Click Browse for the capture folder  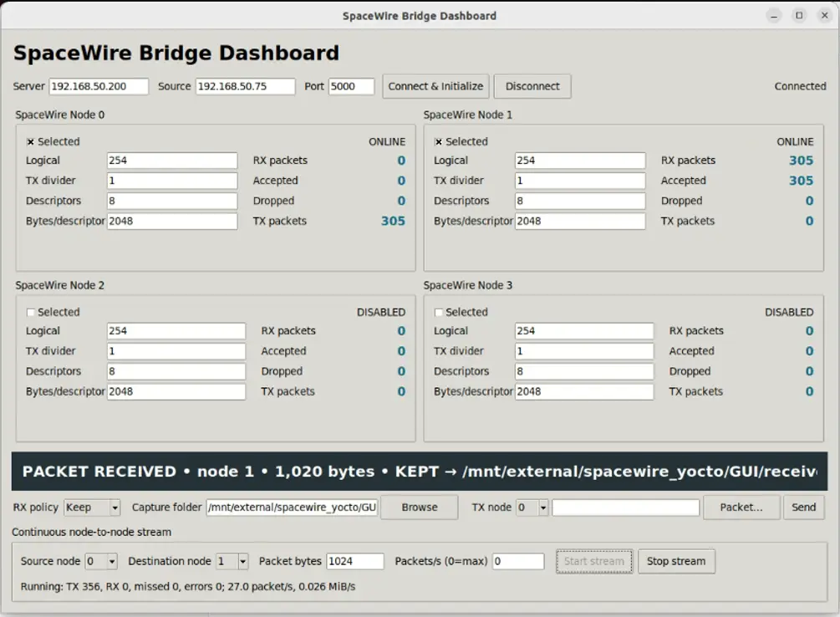[420, 507]
